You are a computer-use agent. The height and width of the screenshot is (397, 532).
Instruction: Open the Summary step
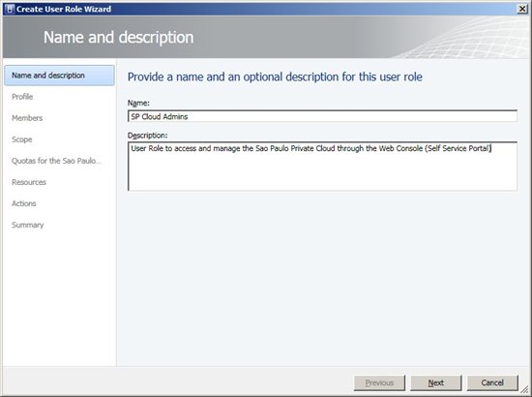pyautogui.click(x=28, y=225)
